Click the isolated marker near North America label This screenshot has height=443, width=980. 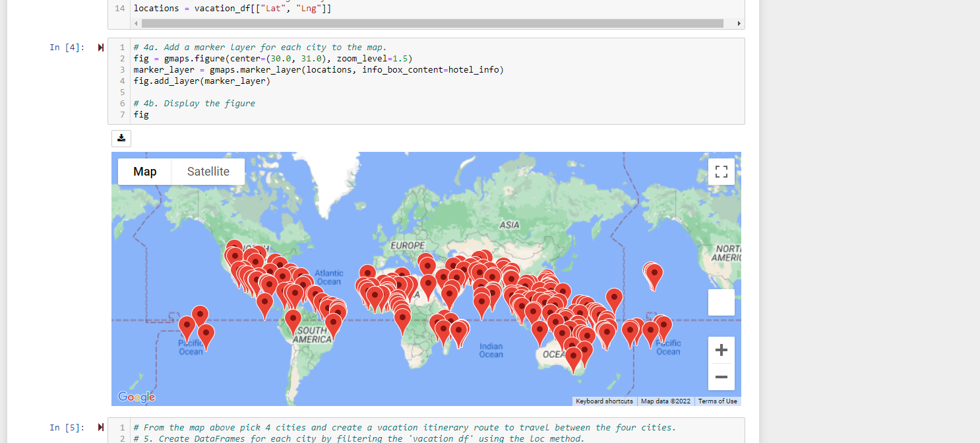pos(653,275)
